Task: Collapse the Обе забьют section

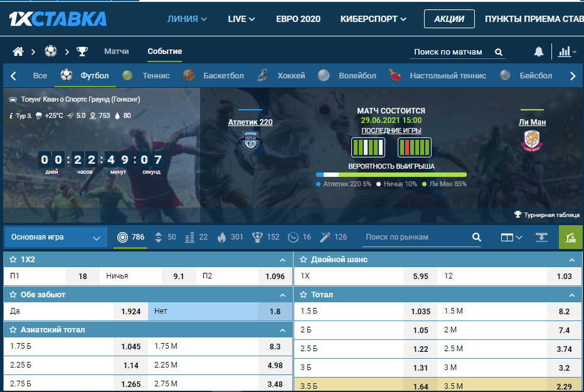Action: tap(283, 295)
